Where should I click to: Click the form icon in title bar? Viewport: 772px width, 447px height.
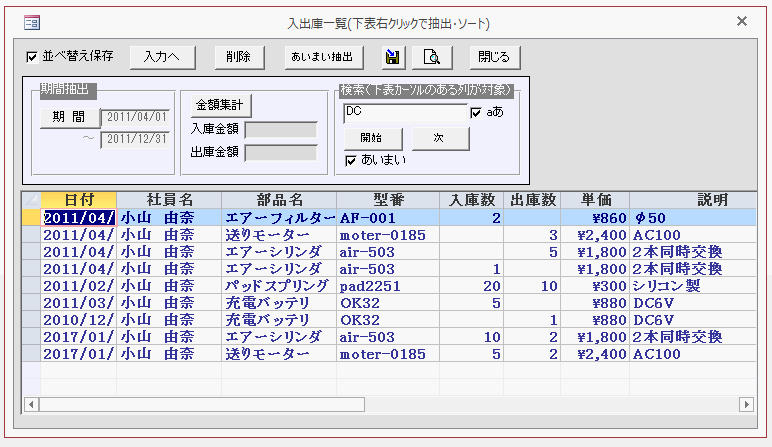coord(32,23)
